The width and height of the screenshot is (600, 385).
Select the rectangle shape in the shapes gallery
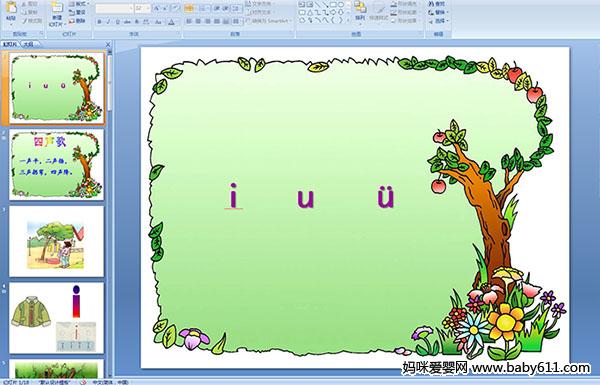pyautogui.click(x=334, y=4)
